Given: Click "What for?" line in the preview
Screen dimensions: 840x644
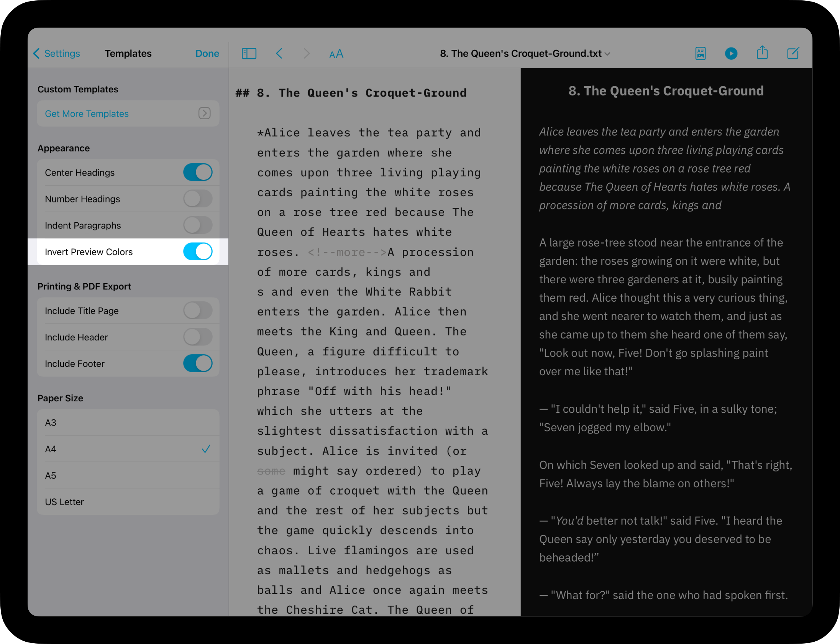Looking at the screenshot, I should pos(663,595).
